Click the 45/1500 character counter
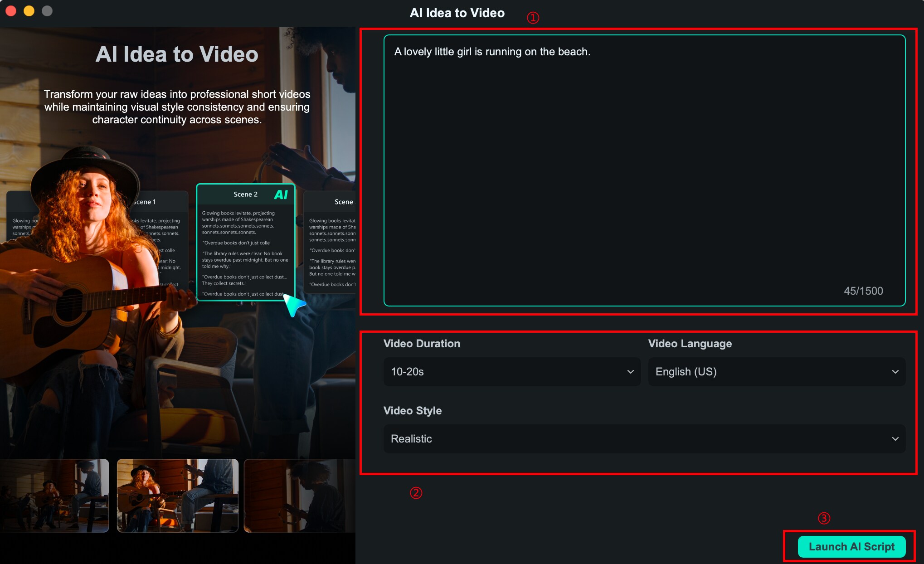 click(x=863, y=291)
